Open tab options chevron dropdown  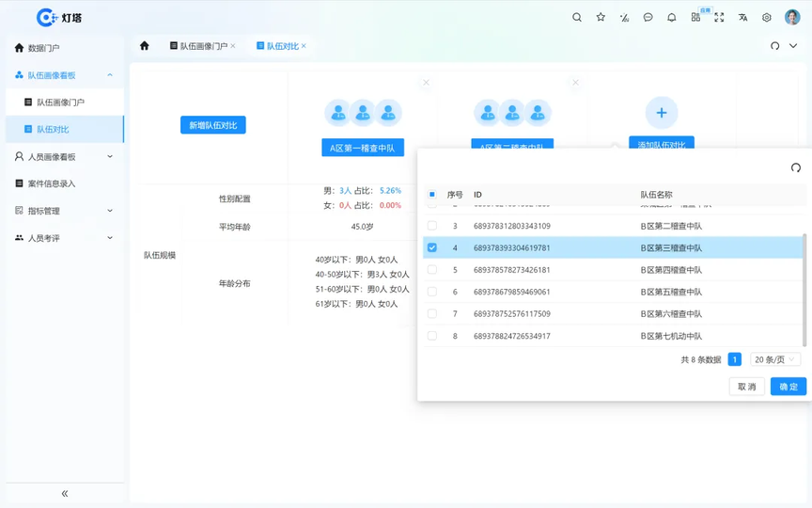click(793, 45)
